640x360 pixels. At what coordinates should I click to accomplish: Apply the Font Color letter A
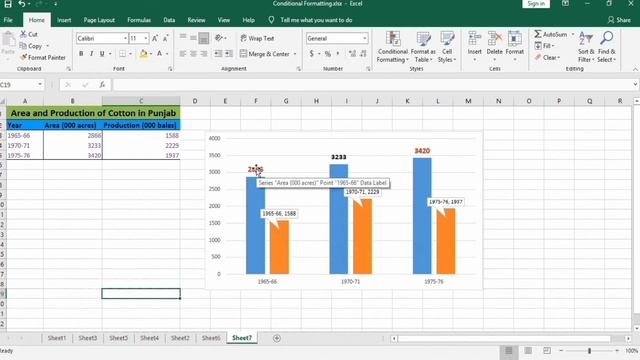[160, 54]
